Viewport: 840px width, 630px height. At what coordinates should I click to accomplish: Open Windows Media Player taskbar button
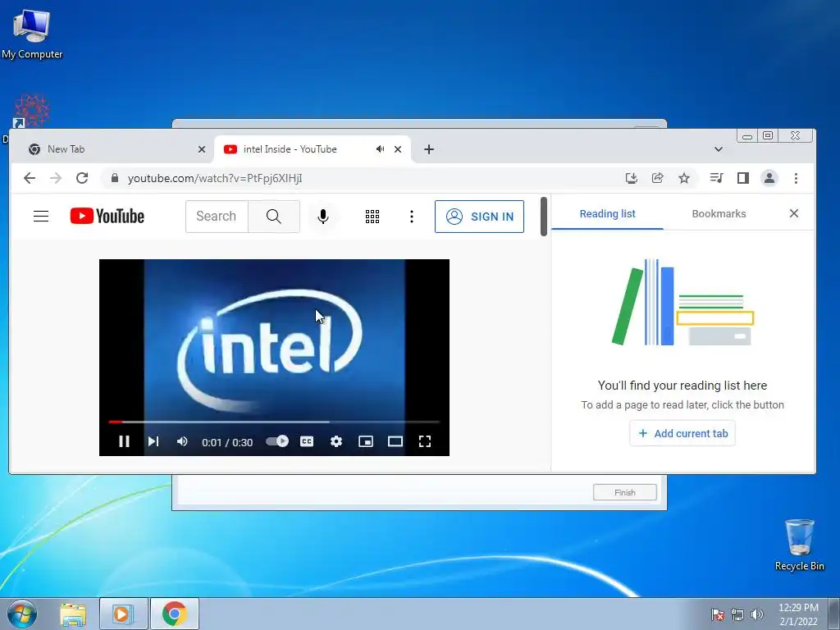pyautogui.click(x=123, y=614)
